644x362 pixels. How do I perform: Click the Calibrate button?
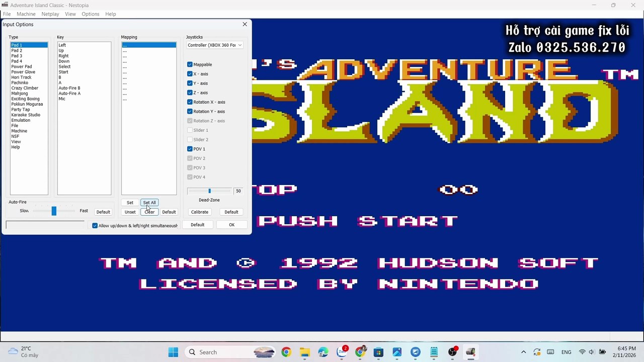(200, 212)
